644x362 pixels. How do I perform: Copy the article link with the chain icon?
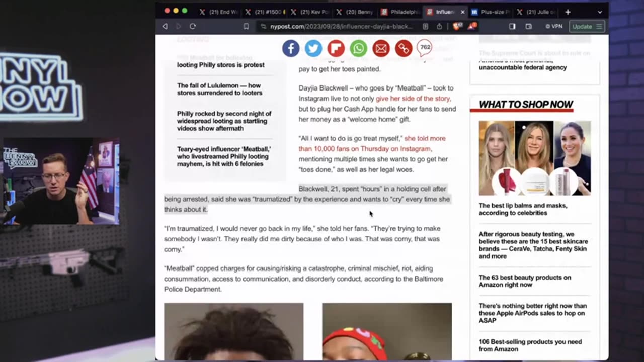(x=403, y=48)
